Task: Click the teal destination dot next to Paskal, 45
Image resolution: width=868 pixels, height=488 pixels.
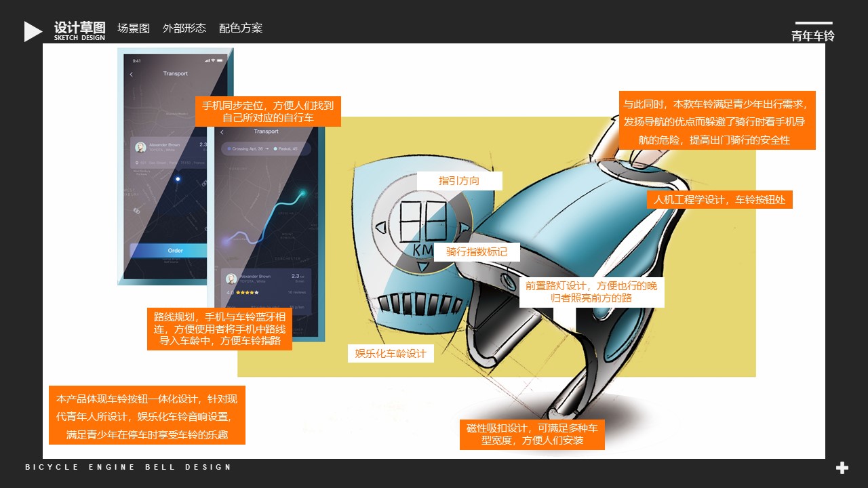Action: pyautogui.click(x=275, y=148)
